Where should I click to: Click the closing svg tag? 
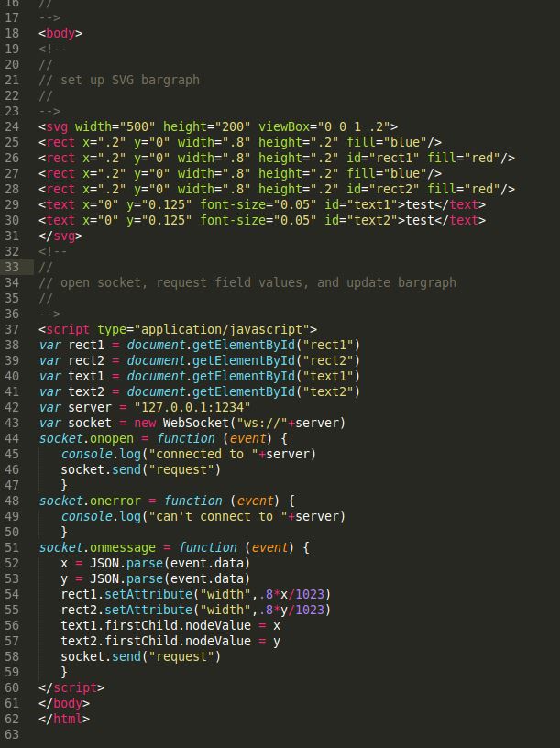click(x=60, y=236)
